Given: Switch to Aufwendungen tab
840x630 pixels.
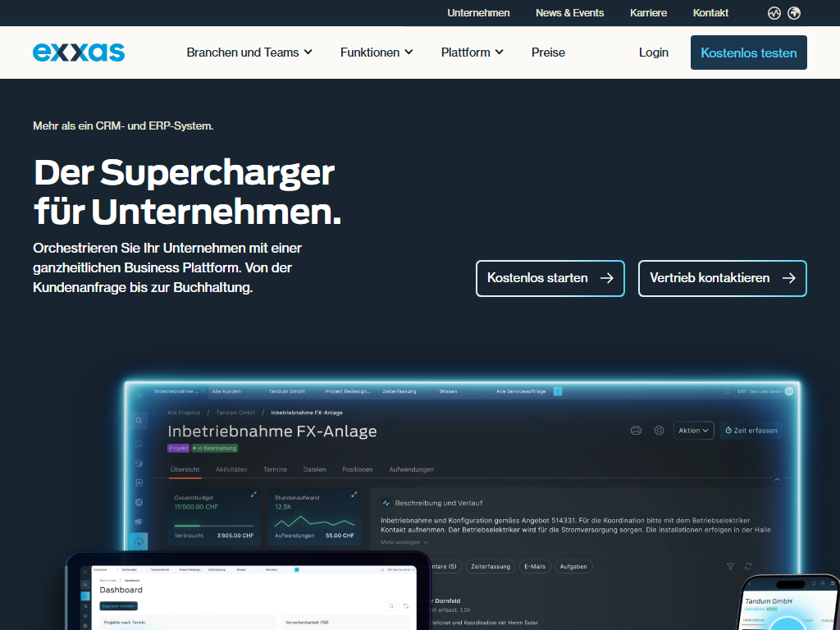Looking at the screenshot, I should coord(412,469).
